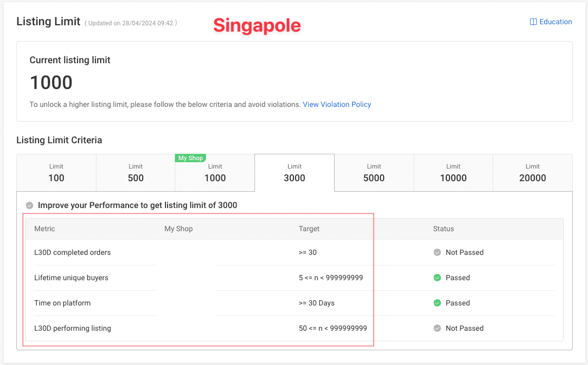Screen dimensions: 588x365
Task: Switch to the Limit 5000 tab
Action: pyautogui.click(x=374, y=173)
